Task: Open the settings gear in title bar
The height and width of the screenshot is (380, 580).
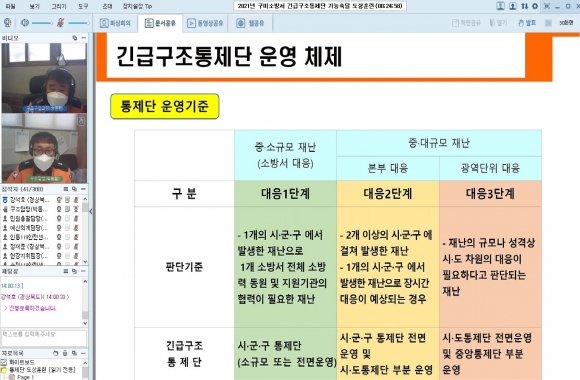Action: 535,6
